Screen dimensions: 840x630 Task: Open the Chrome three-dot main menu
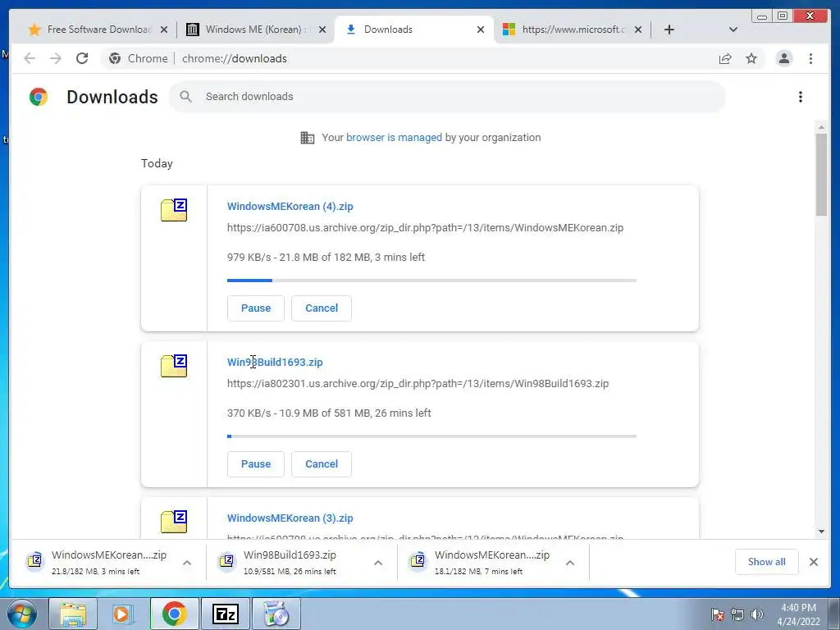tap(810, 58)
